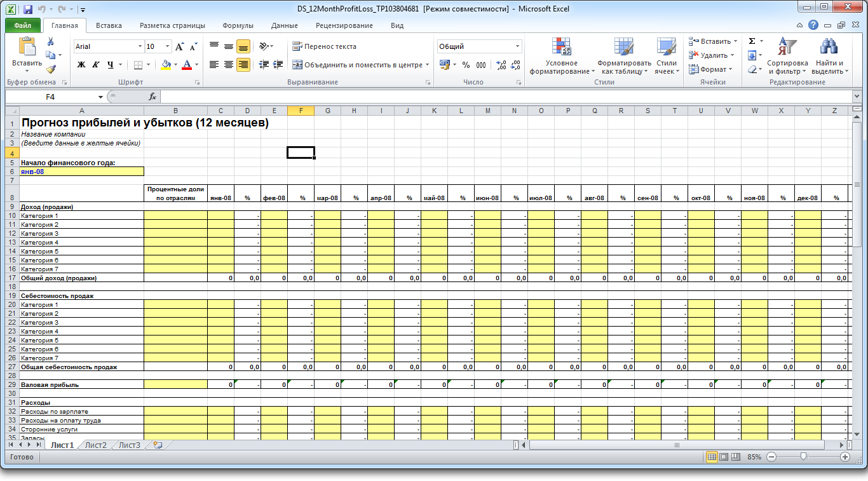The height and width of the screenshot is (481, 868).
Task: Click the insert function fx icon
Action: [x=153, y=97]
